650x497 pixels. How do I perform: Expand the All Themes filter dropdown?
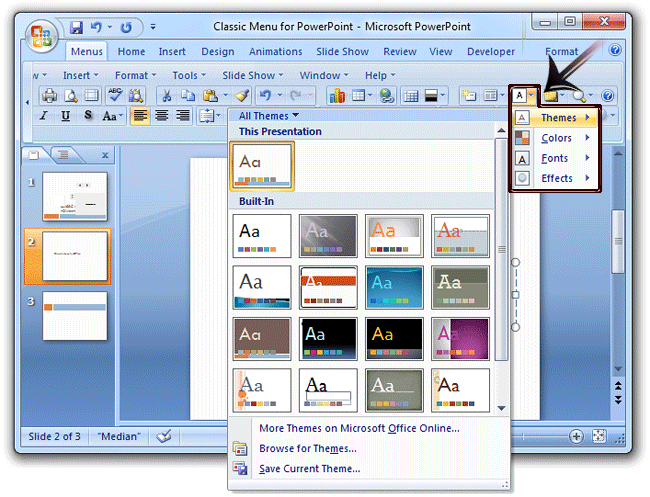pos(269,116)
